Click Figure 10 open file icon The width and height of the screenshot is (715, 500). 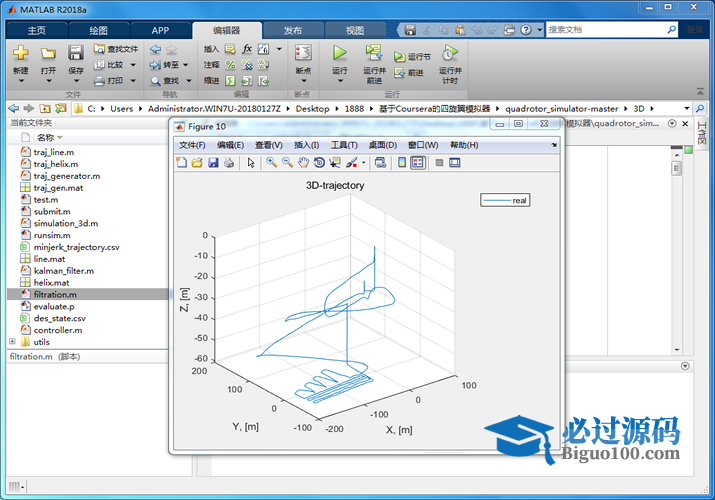pyautogui.click(x=197, y=163)
